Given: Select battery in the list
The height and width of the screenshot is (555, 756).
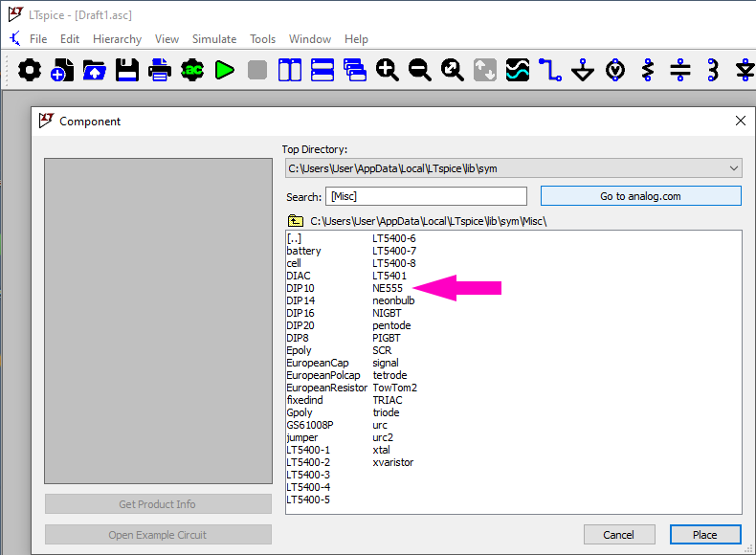Looking at the screenshot, I should point(303,251).
